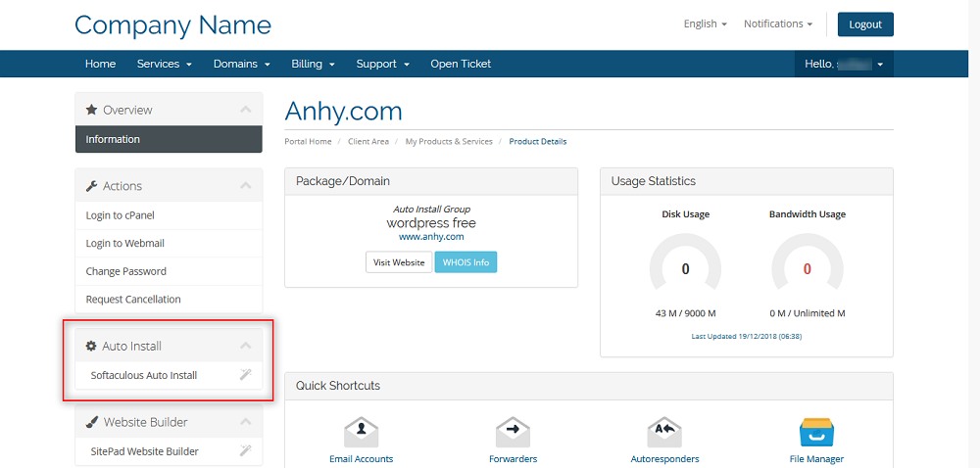Image resolution: width=980 pixels, height=468 pixels.
Task: Collapse the Actions panel chevron
Action: point(246,186)
